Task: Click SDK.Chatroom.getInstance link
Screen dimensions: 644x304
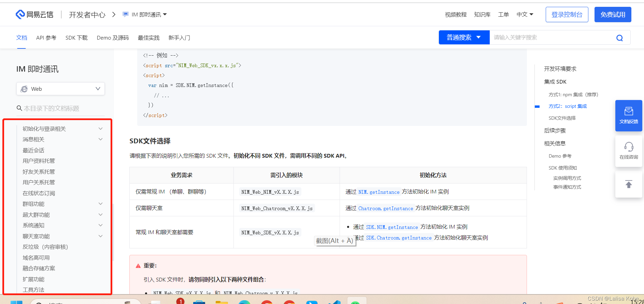Action: point(399,238)
